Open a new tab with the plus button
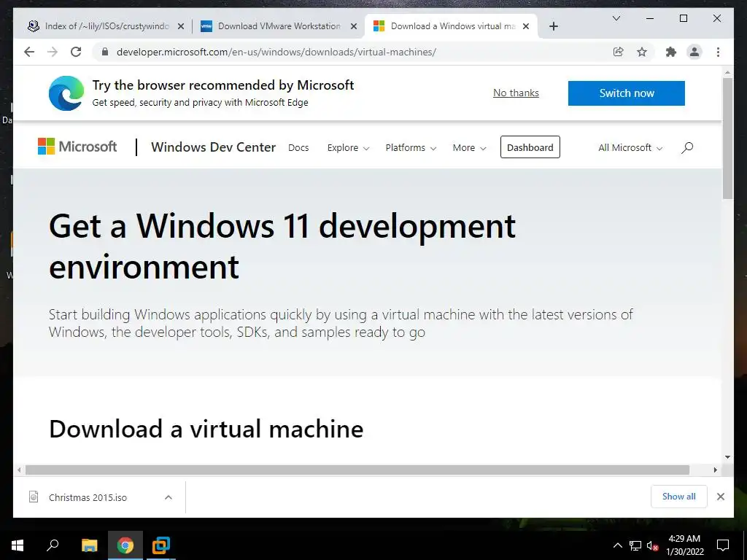 tap(553, 26)
